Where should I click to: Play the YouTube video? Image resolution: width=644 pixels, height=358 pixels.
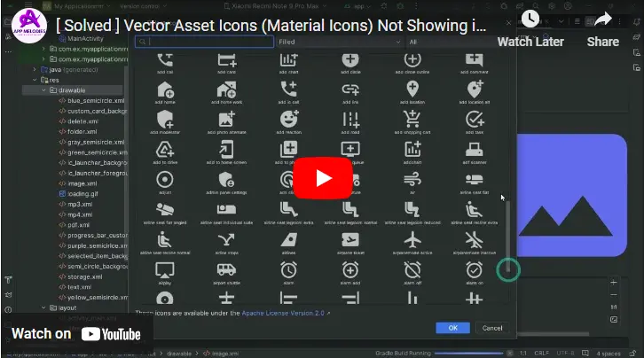323,178
